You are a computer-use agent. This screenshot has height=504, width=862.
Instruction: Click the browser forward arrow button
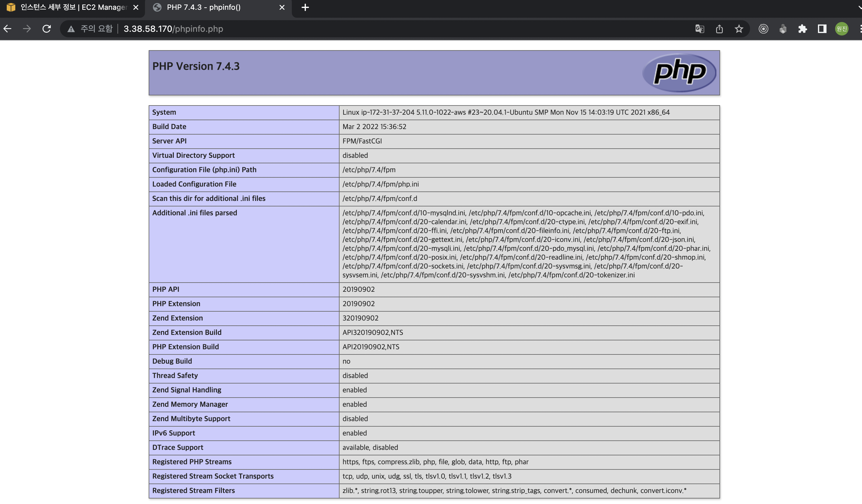pyautogui.click(x=27, y=29)
